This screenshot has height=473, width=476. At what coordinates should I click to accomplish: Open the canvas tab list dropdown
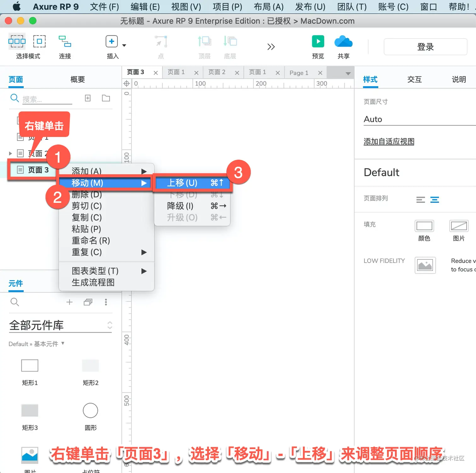pyautogui.click(x=348, y=73)
